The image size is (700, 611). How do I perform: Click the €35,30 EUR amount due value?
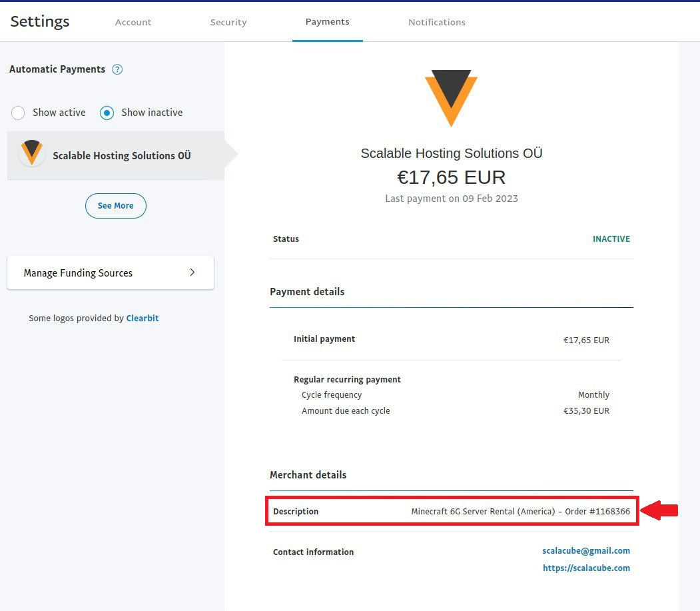586,410
